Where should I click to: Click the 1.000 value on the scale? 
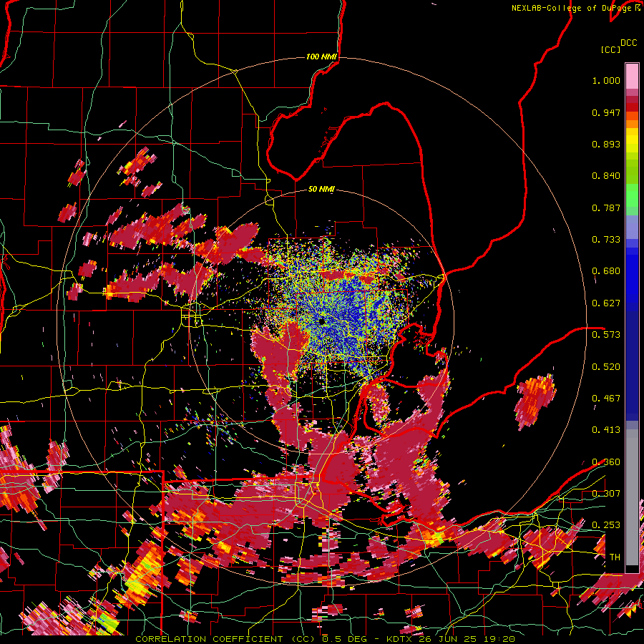click(x=606, y=80)
